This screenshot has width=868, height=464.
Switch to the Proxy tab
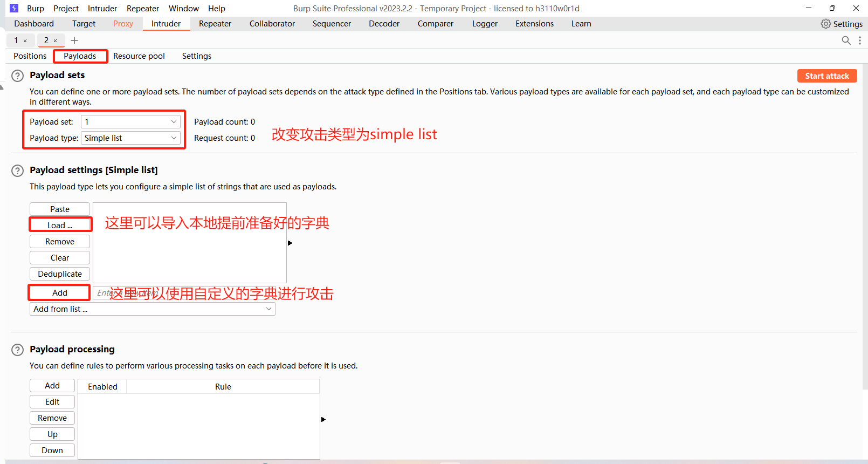(123, 24)
